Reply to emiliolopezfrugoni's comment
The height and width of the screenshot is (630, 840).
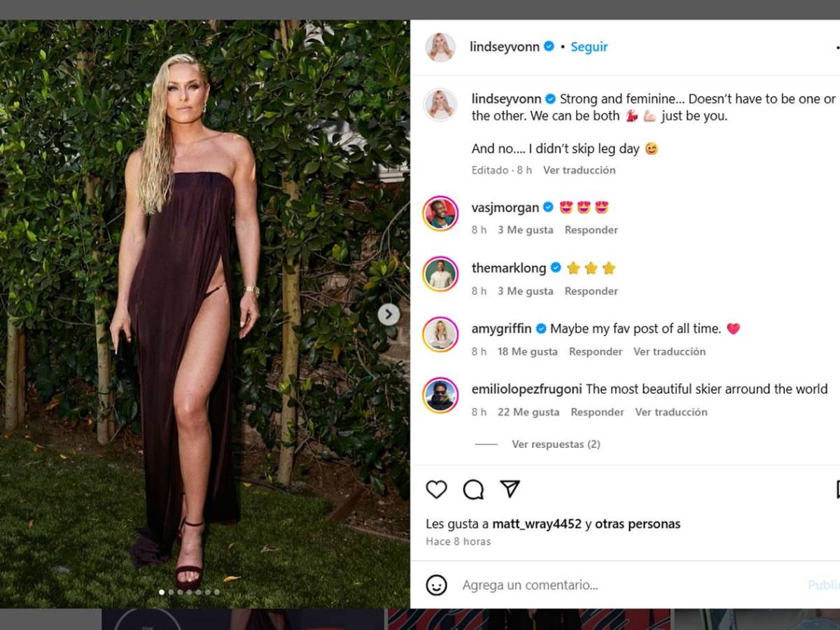[x=597, y=412]
